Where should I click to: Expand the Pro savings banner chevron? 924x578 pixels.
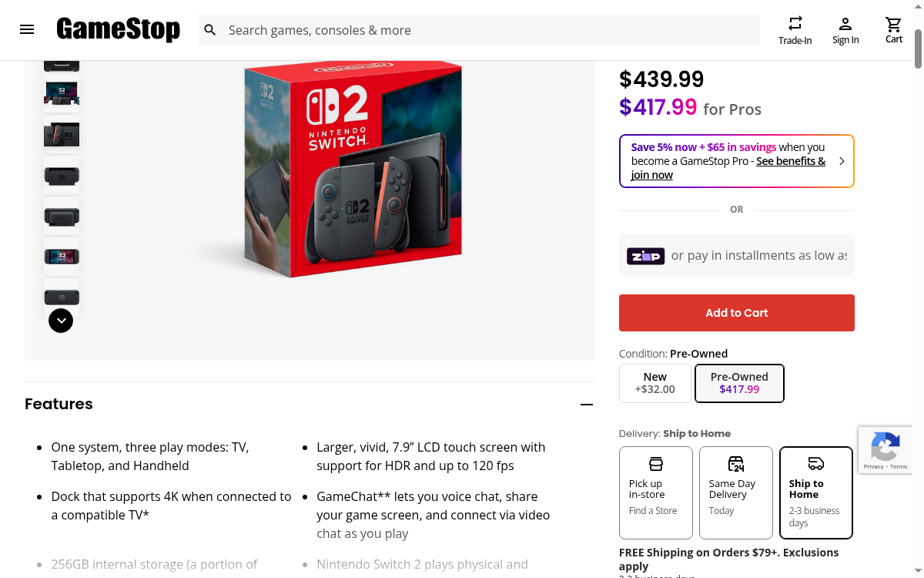tap(842, 161)
